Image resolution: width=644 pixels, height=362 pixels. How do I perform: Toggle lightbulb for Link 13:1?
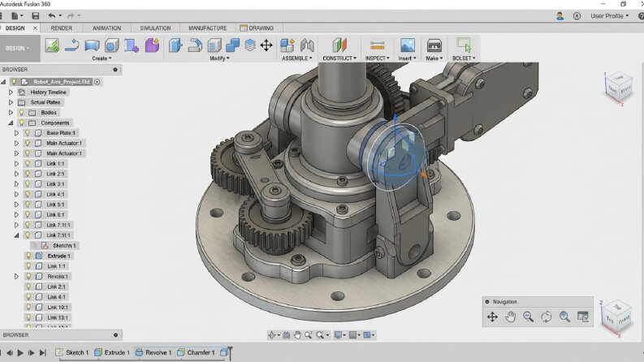(28, 317)
